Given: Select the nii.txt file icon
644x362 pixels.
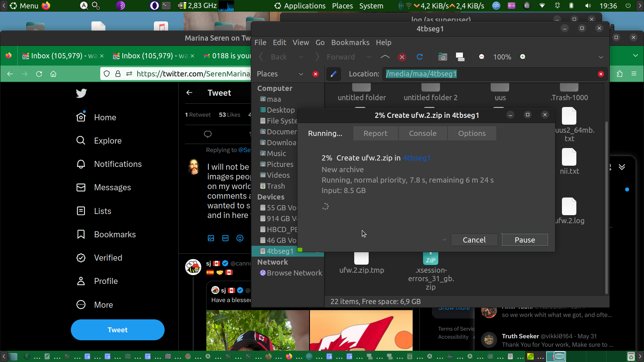Looking at the screenshot, I should pos(569,157).
